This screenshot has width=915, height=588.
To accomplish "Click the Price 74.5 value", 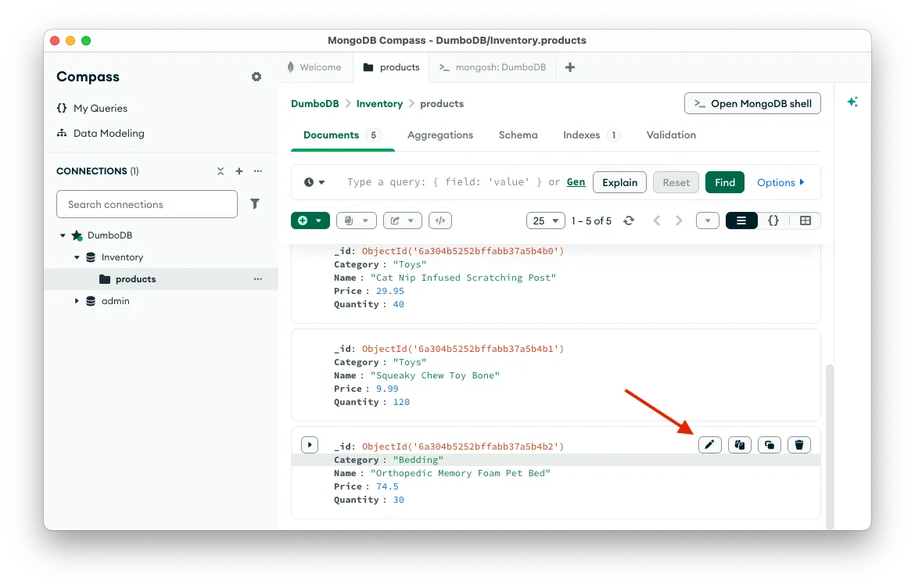I will click(x=387, y=486).
